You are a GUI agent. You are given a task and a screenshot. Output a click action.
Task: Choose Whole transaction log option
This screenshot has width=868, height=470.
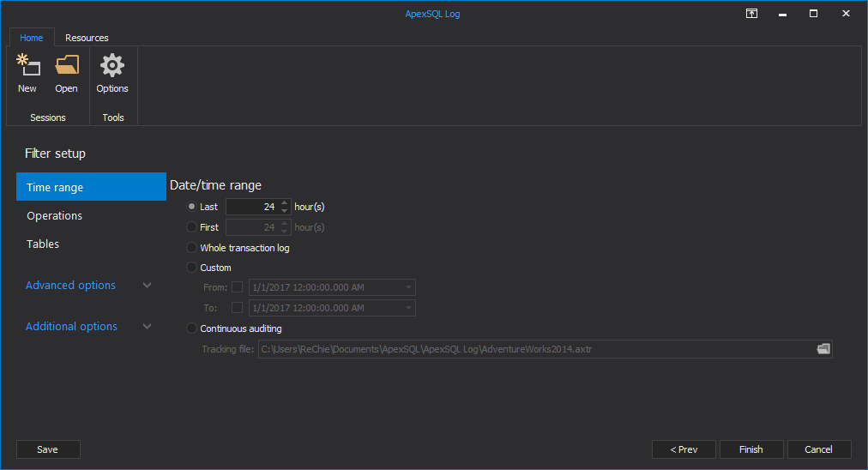192,248
